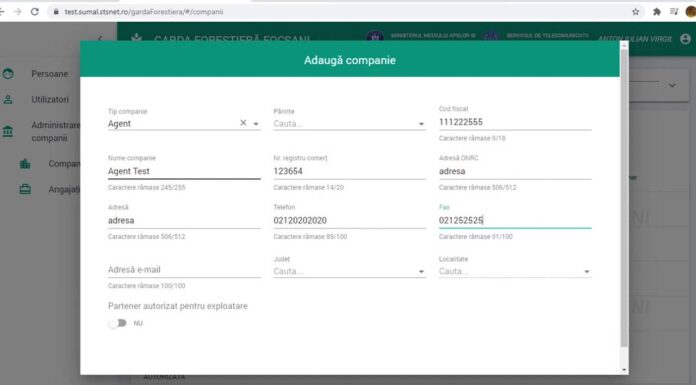Click the Telefon field
The width and height of the screenshot is (696, 385).
350,221
